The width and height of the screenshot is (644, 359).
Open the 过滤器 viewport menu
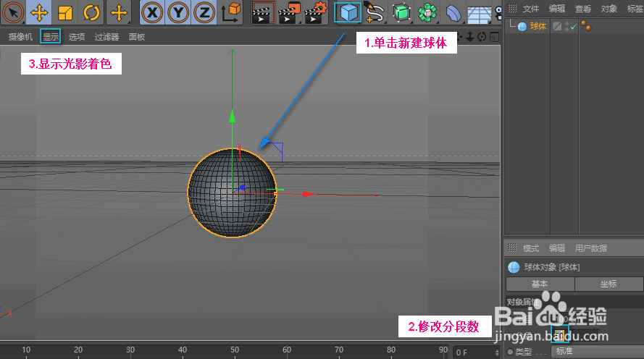106,37
